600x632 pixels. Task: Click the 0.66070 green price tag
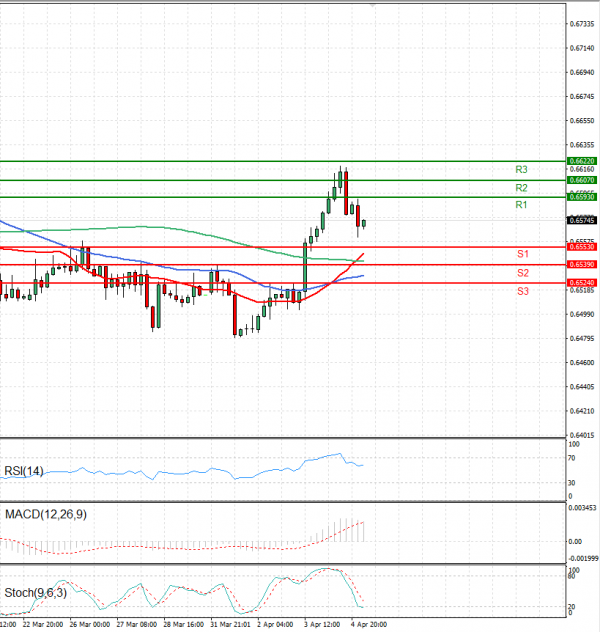click(582, 180)
